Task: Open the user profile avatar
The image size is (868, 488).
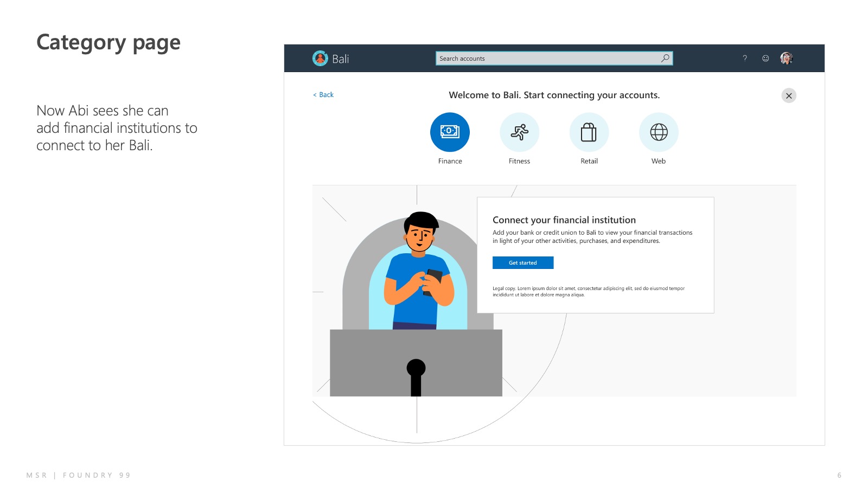Action: [x=786, y=59]
